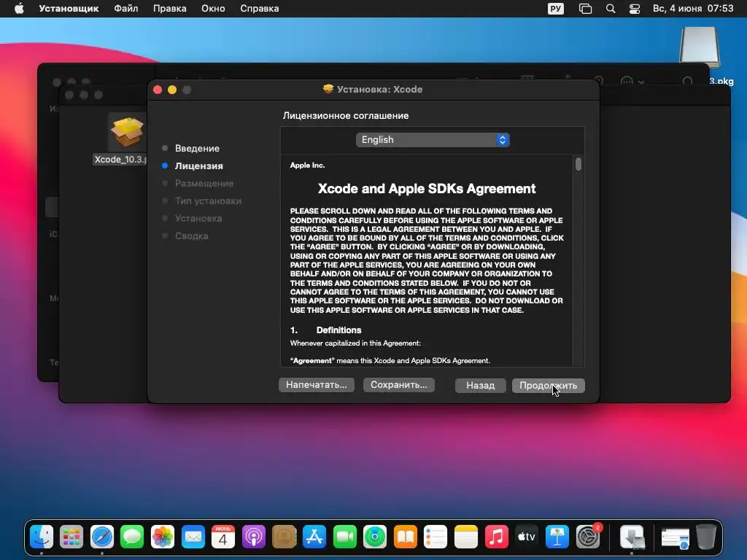Open the English language dropdown
747x560 pixels.
(433, 139)
